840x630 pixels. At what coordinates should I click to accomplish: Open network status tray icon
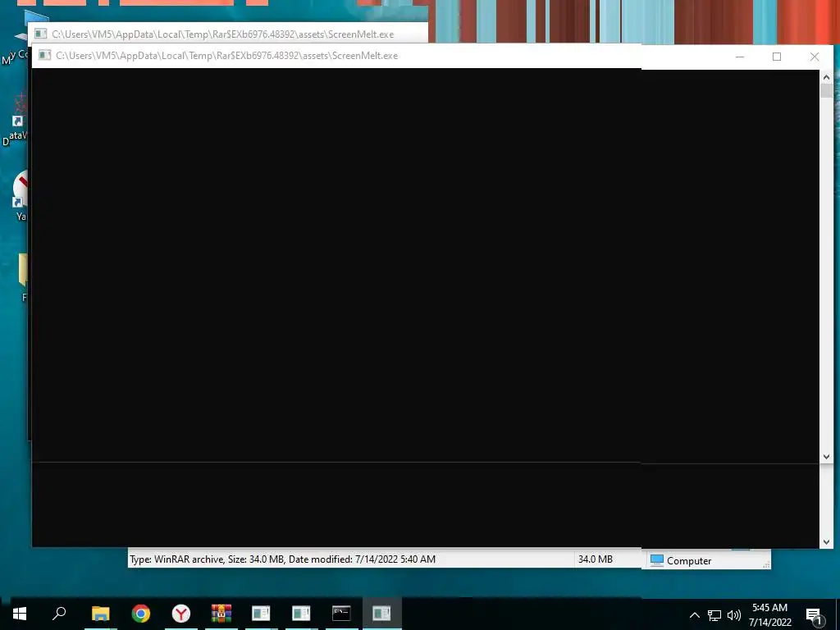[x=714, y=615]
